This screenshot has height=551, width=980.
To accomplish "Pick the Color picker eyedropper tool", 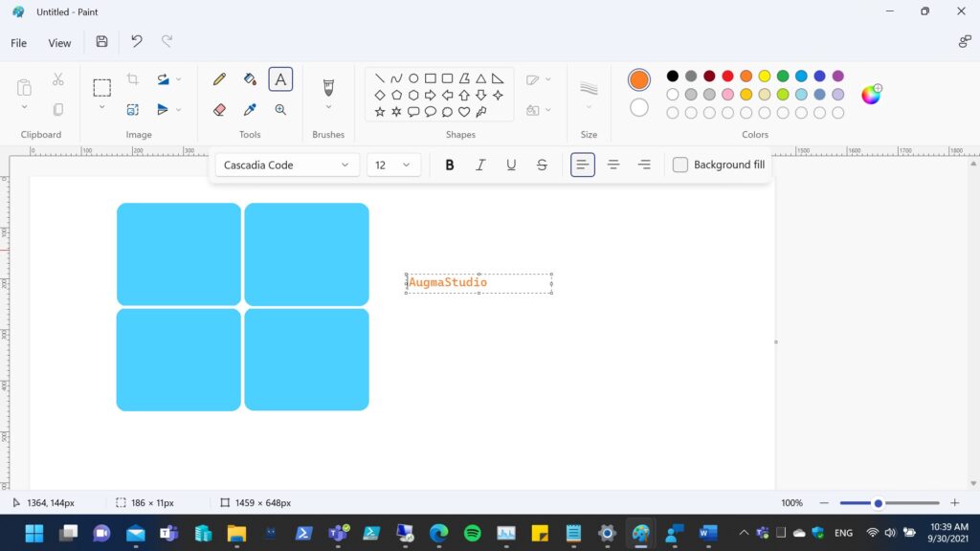I will 250,110.
